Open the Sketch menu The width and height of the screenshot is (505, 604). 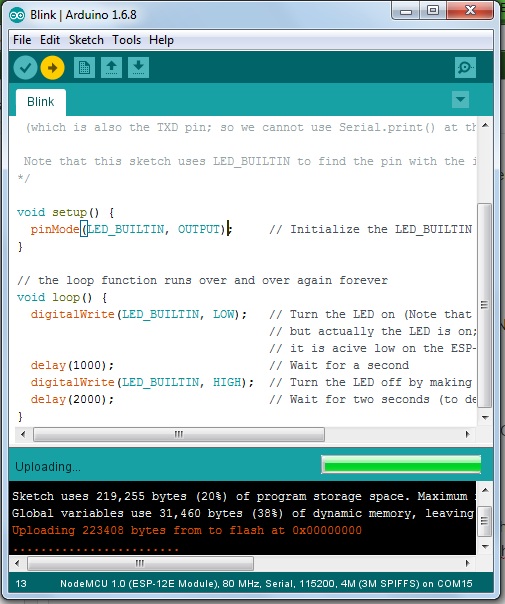point(86,40)
